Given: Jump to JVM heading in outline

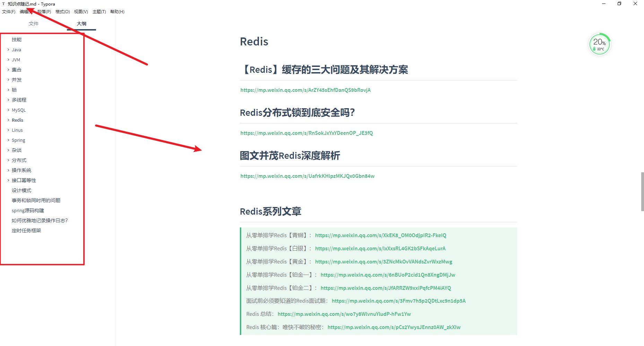Looking at the screenshot, I should [16, 60].
